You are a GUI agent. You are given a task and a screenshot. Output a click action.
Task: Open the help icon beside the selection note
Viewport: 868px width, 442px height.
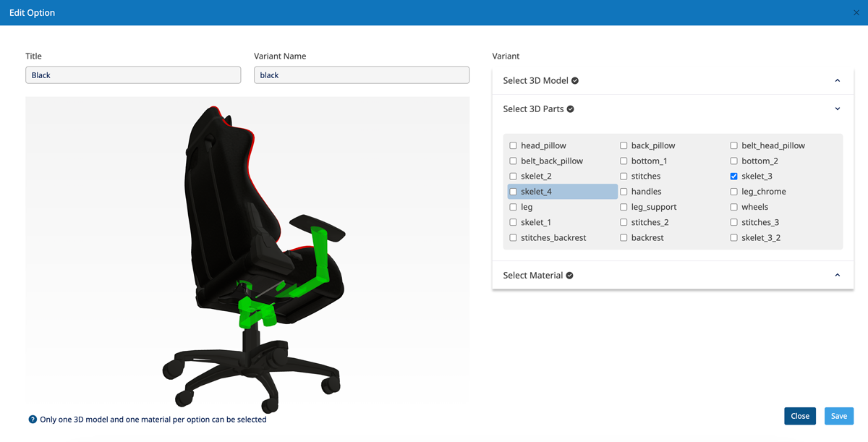[x=32, y=420]
